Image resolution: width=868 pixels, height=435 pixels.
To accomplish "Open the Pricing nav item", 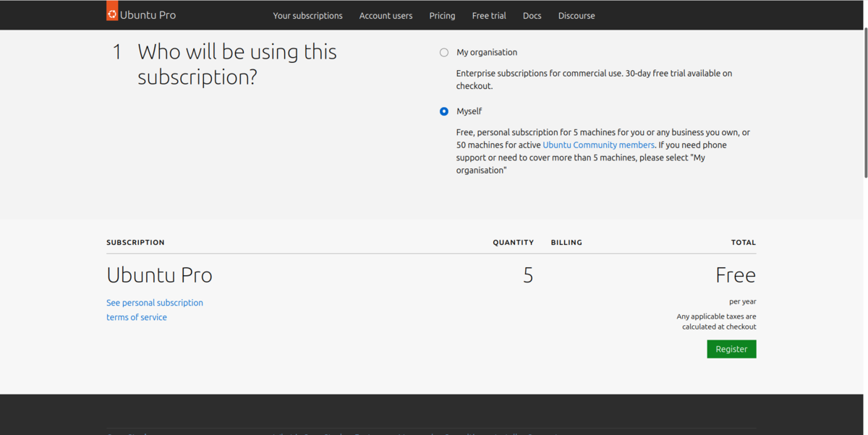I will (x=442, y=16).
